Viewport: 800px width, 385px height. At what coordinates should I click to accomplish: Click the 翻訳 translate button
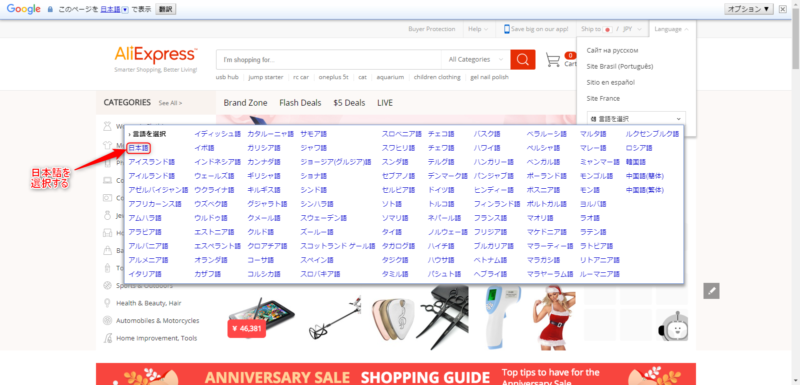click(165, 9)
